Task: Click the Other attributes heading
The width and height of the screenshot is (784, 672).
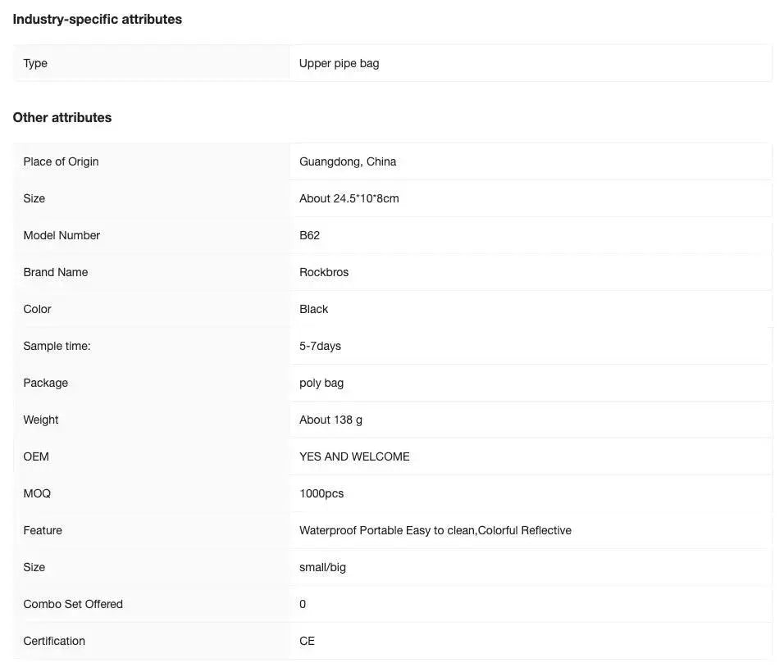Action: coord(62,117)
